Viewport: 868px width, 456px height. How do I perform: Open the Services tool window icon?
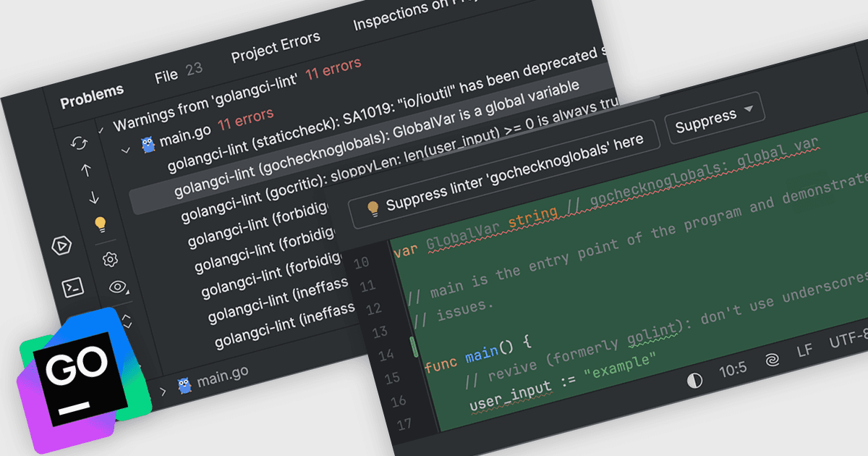click(62, 246)
